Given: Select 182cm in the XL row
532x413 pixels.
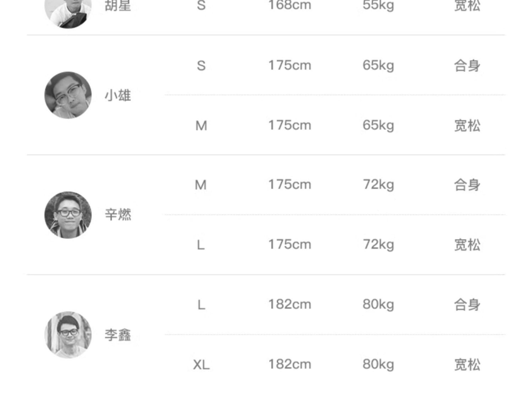Looking at the screenshot, I should 290,364.
